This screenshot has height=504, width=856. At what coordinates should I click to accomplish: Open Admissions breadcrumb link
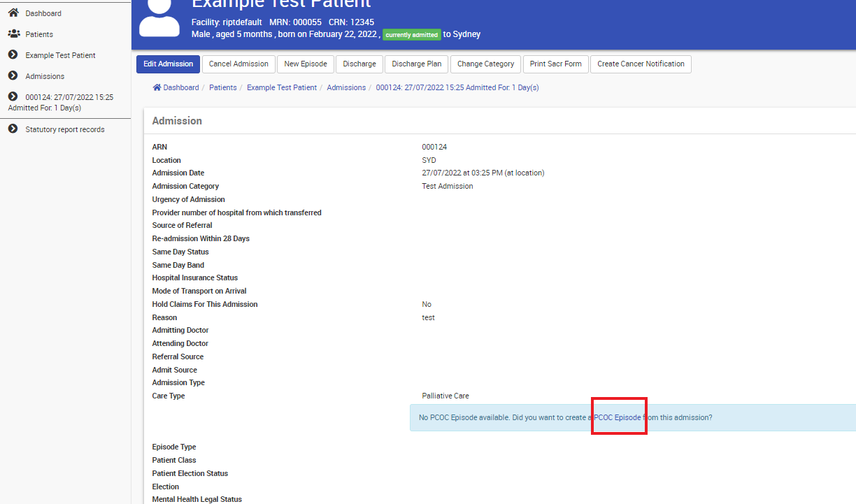[346, 88]
